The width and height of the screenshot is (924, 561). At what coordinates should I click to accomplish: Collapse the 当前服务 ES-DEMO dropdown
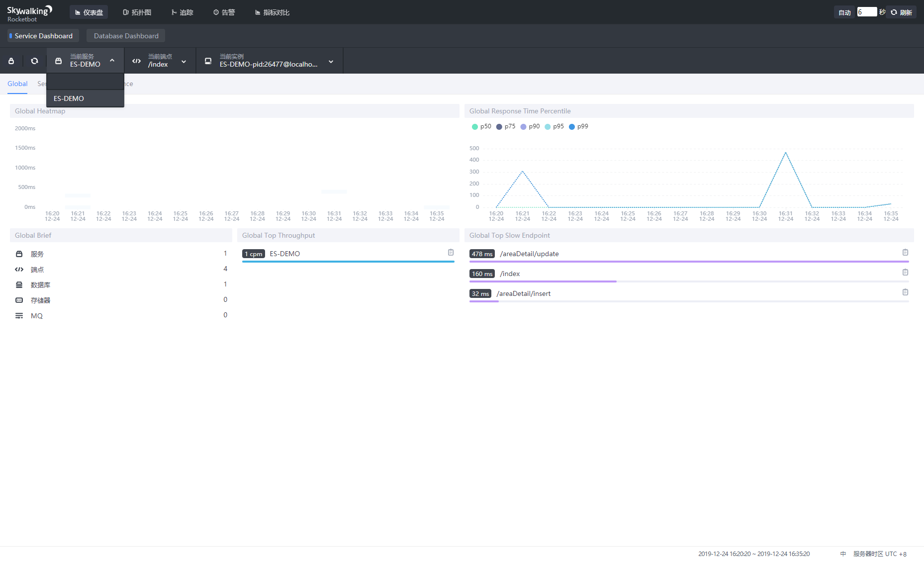(x=85, y=61)
